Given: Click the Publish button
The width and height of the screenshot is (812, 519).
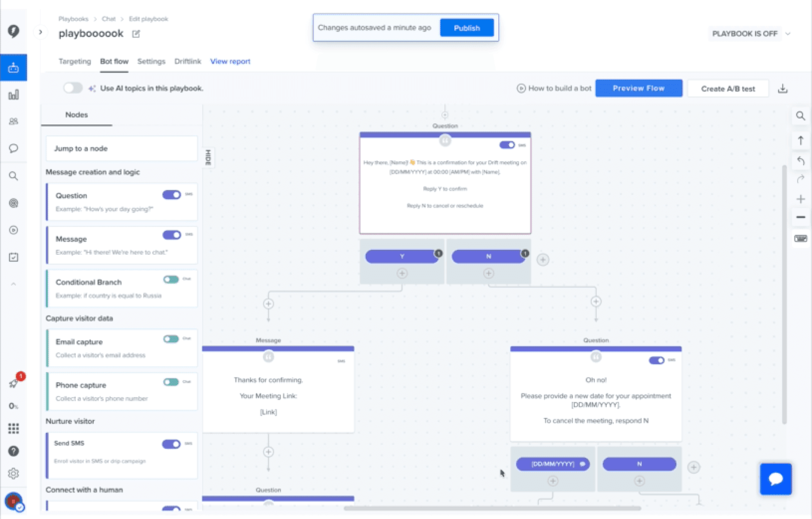Looking at the screenshot, I should pyautogui.click(x=466, y=28).
